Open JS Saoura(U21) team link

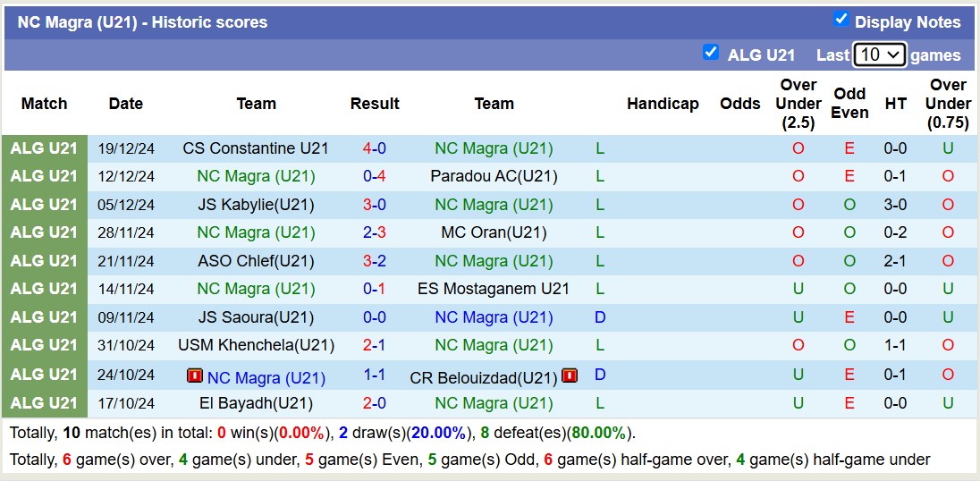[256, 317]
